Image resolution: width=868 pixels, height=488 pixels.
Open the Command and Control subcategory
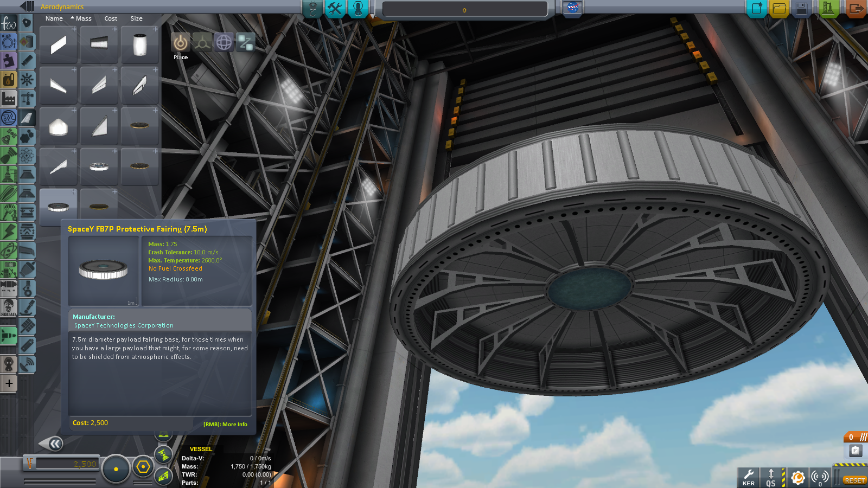point(27,80)
